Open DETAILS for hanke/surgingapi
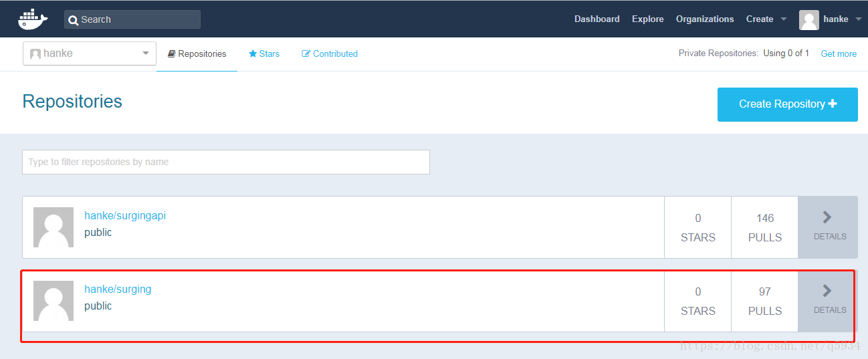This screenshot has height=359, width=868. [x=828, y=227]
